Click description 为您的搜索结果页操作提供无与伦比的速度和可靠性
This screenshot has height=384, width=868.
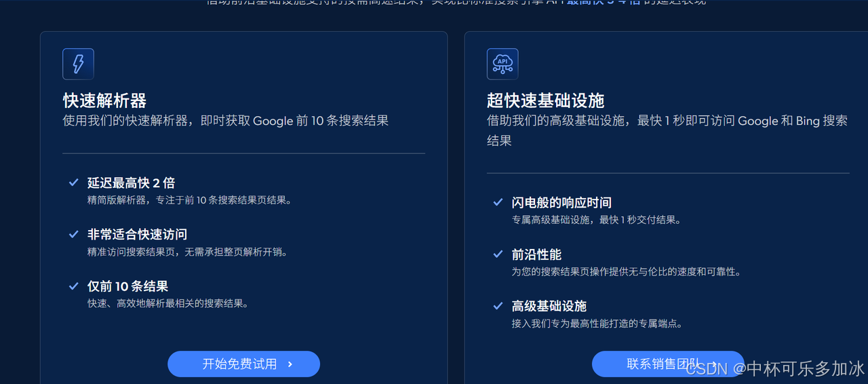pyautogui.click(x=627, y=272)
